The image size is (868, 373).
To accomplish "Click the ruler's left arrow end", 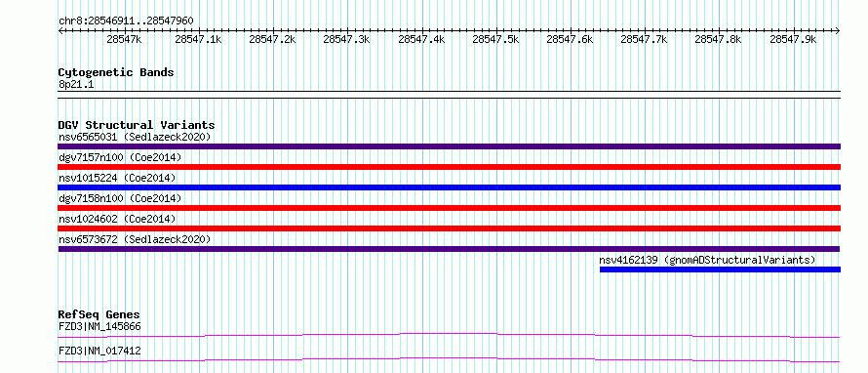I will click(60, 31).
